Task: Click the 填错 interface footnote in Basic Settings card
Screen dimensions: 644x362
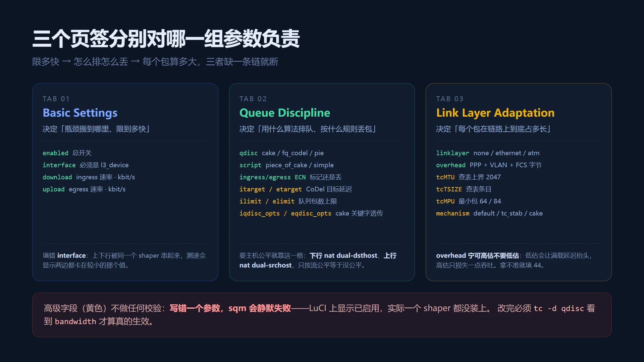Action: (124, 260)
